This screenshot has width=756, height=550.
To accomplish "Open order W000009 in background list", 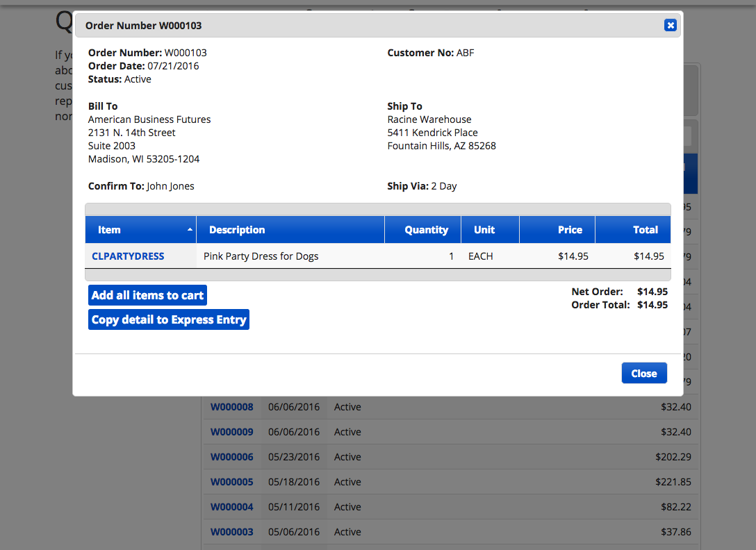I will coord(232,432).
